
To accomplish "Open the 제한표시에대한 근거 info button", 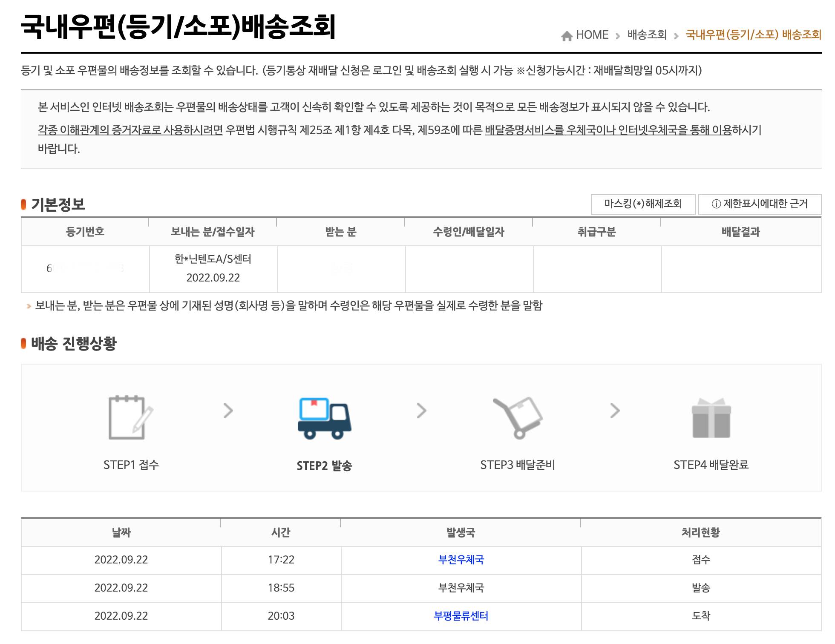I will pos(760,204).
